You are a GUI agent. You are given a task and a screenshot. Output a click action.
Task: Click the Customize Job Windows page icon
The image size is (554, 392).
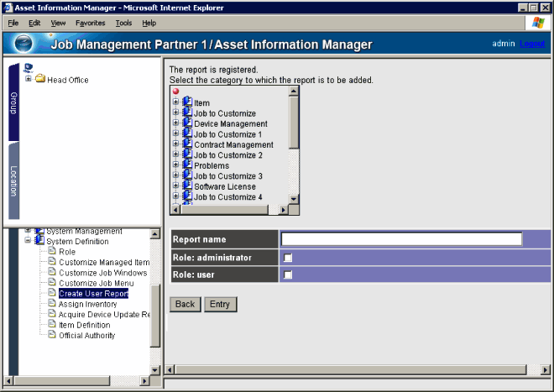coord(52,272)
